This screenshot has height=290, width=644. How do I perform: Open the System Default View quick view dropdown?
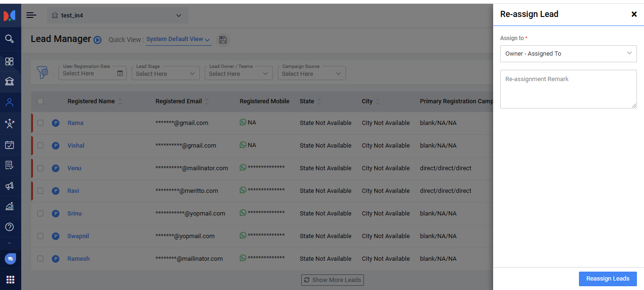(178, 40)
